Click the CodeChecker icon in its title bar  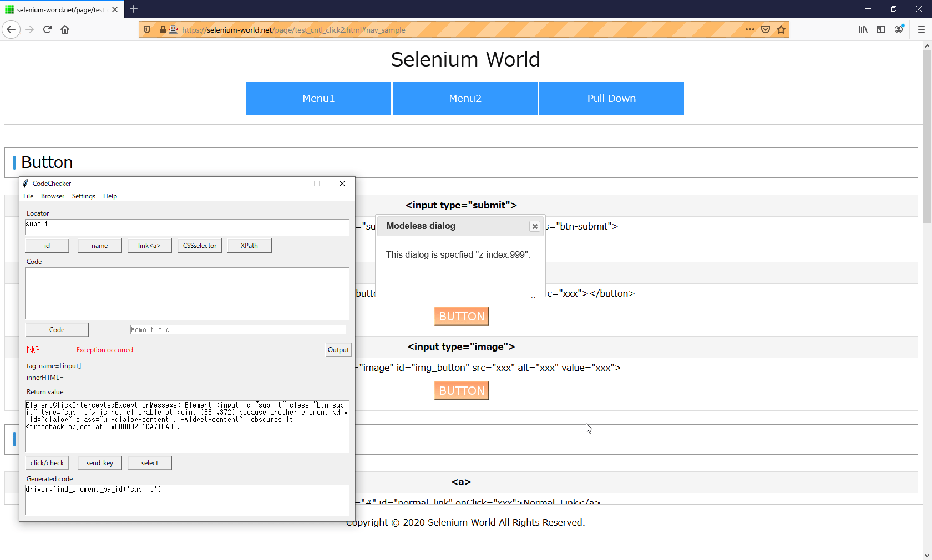tap(27, 183)
